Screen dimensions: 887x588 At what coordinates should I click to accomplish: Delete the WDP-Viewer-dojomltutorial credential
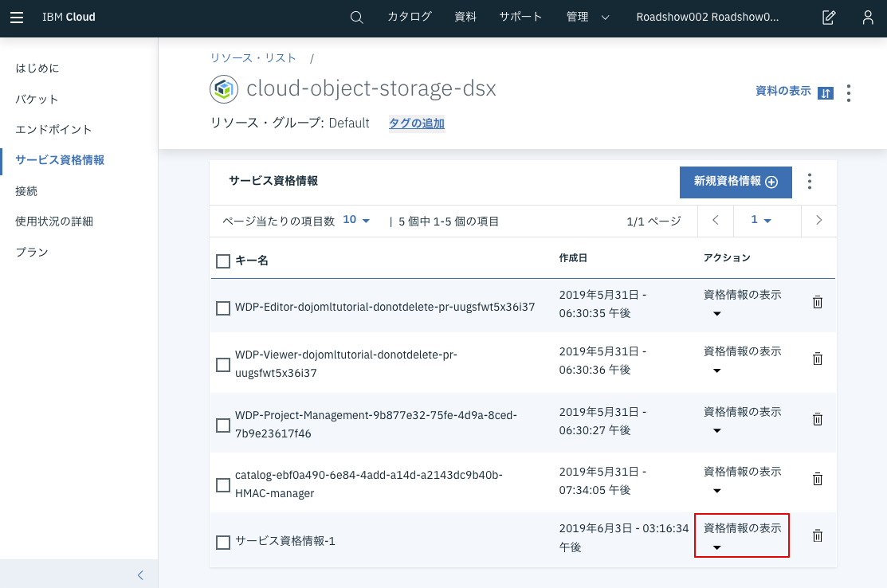coord(818,359)
